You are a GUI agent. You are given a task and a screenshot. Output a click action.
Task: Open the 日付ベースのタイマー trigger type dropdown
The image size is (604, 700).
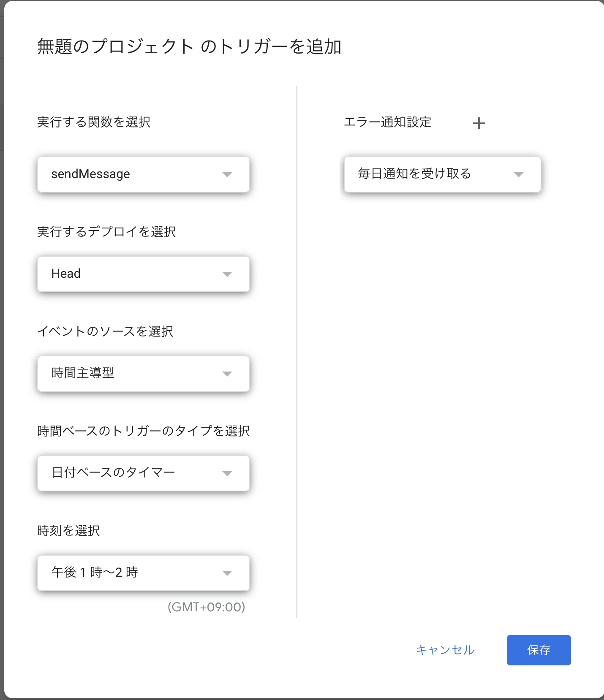coord(144,473)
